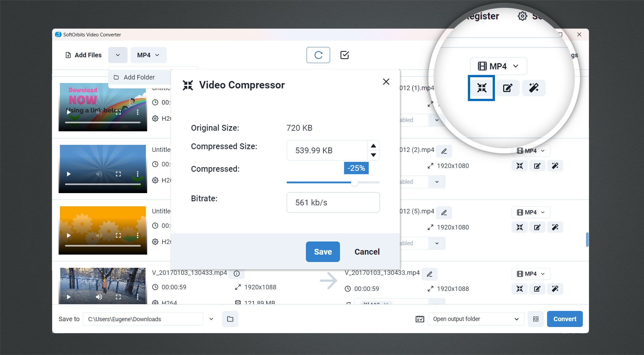Viewport: 644px width, 355px height.
Task: Select the magic wand enhance icon second row
Action: (x=554, y=166)
